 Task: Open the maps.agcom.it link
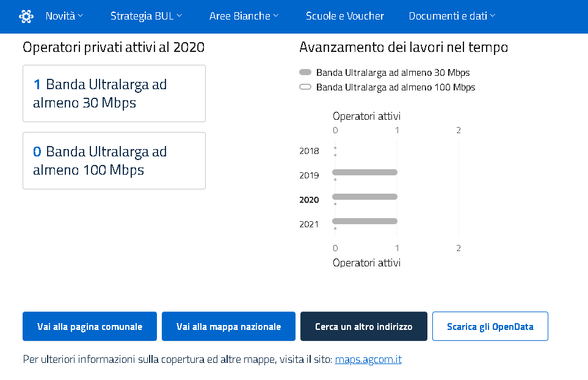pyautogui.click(x=368, y=359)
